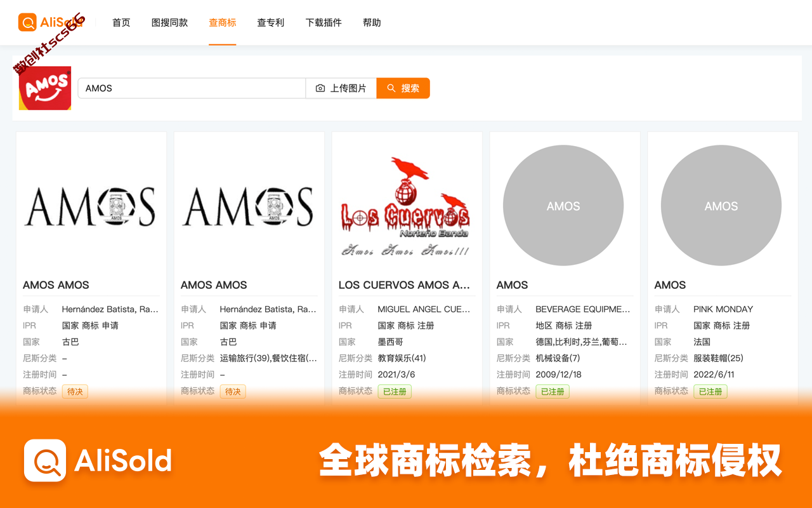This screenshot has width=812, height=508.
Task: Click the magnifier icon in search button
Action: point(391,88)
